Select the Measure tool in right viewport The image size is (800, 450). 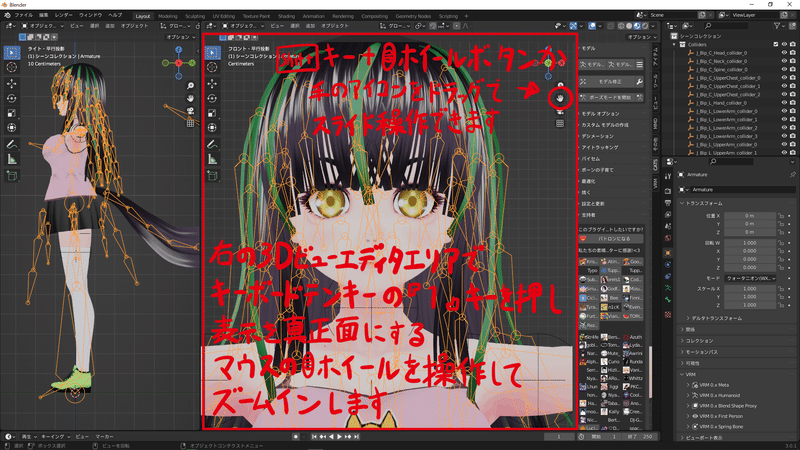click(x=213, y=160)
